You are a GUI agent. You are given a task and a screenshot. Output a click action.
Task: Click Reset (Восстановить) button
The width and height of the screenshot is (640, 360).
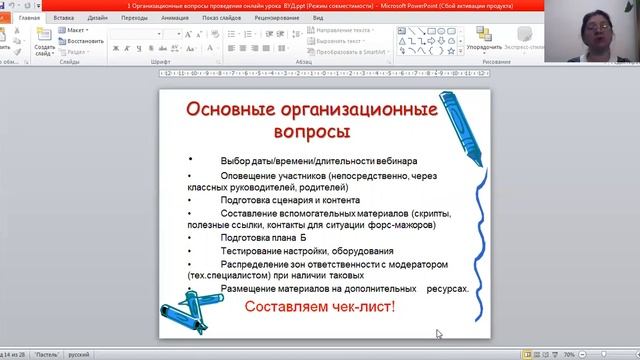81,41
